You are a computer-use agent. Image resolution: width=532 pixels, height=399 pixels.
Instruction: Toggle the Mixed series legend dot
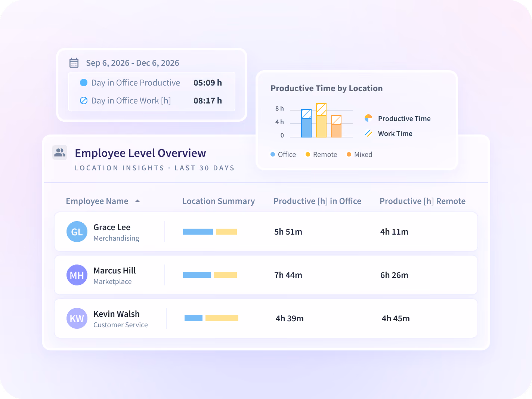[x=349, y=154]
